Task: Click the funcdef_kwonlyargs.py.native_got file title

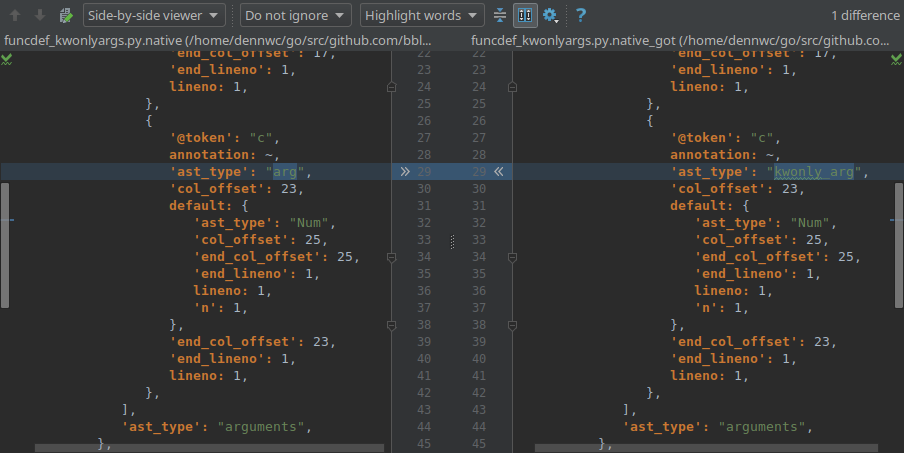Action: tap(680, 40)
